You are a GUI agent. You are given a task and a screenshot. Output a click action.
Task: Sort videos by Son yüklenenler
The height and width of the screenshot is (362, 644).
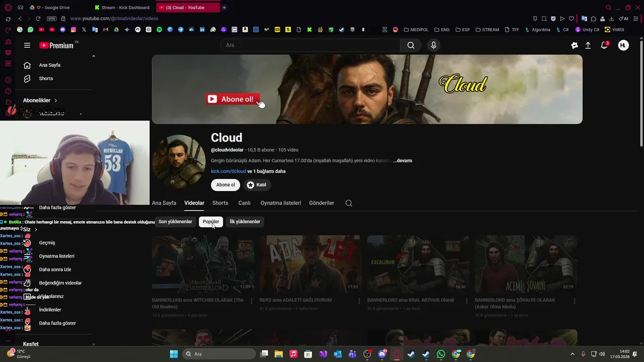click(x=175, y=222)
